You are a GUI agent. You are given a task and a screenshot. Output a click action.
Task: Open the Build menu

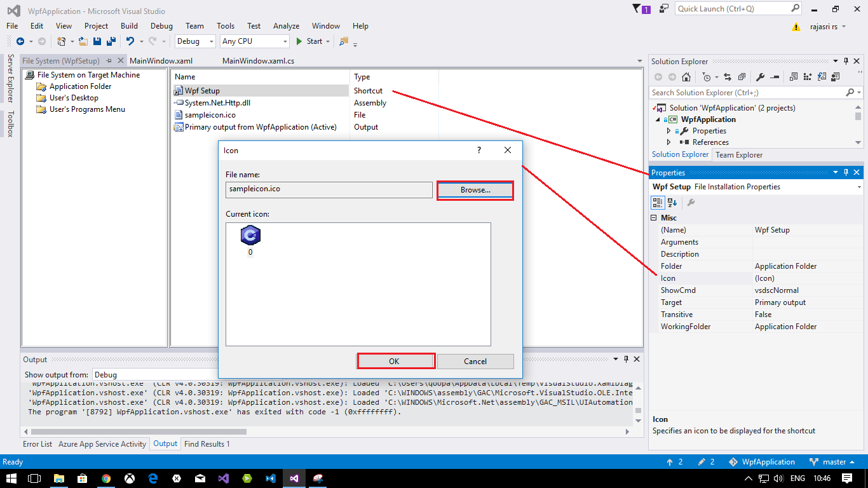129,26
